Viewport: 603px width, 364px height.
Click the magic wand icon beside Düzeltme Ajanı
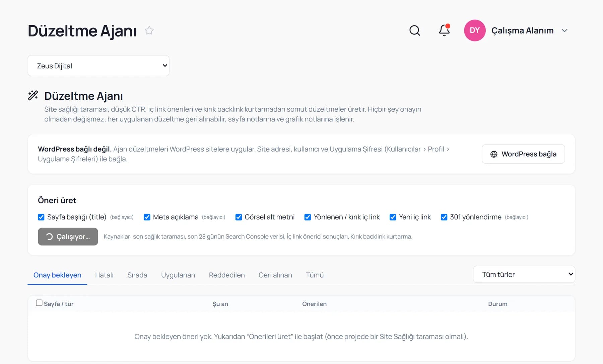pos(33,96)
